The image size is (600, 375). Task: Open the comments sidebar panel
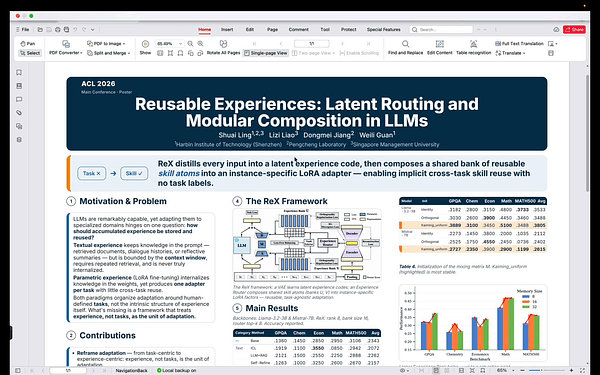point(19,99)
